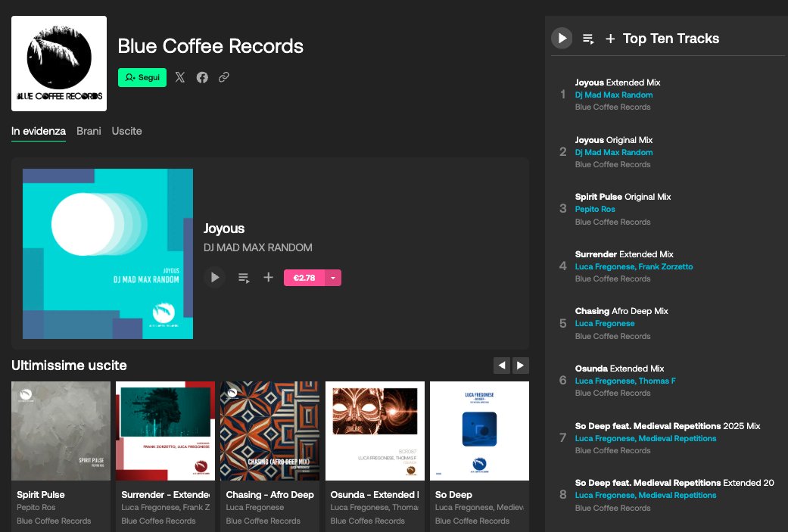Open the Surrender release cover
This screenshot has height=532, width=788.
[165, 431]
